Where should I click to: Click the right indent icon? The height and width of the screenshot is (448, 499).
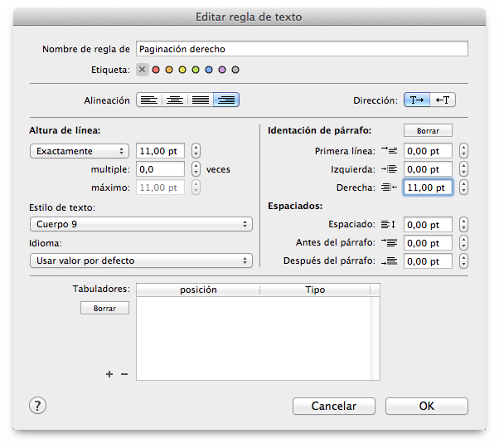[x=390, y=187]
